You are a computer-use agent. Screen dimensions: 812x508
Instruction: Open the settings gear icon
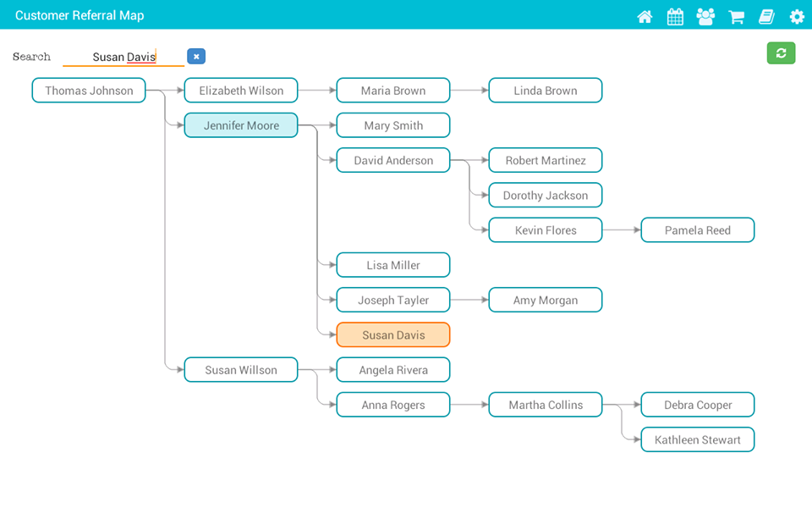797,17
